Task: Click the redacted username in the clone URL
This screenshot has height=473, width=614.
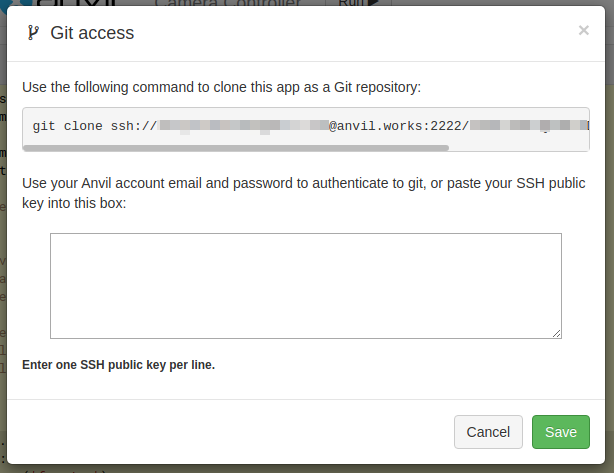Action: coord(244,127)
